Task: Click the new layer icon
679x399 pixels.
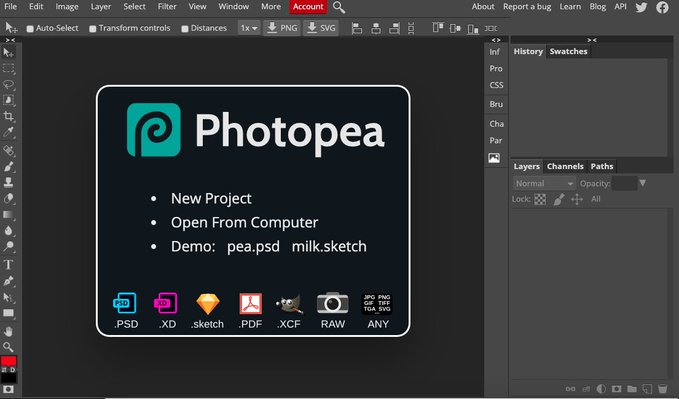Action: click(647, 389)
